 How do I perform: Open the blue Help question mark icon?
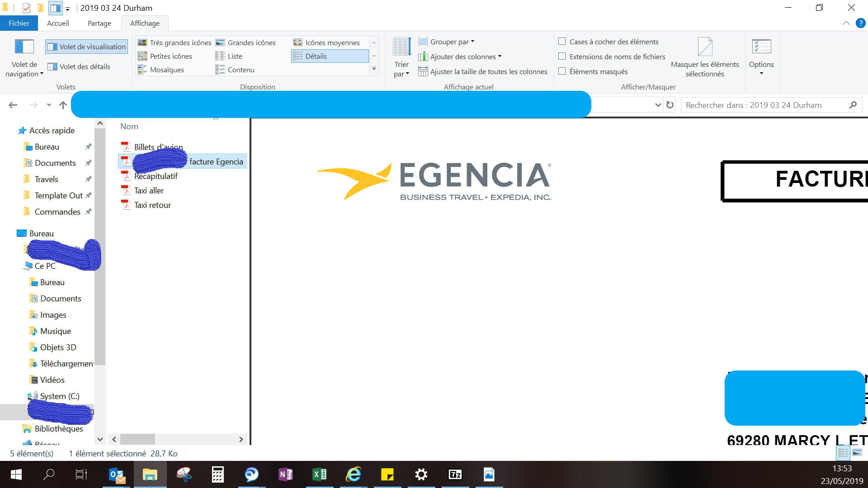click(860, 23)
